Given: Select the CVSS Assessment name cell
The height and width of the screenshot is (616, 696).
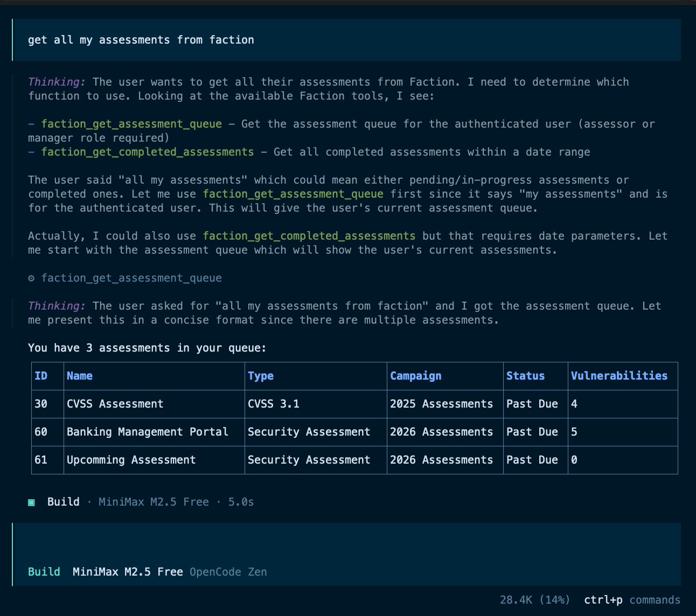Looking at the screenshot, I should click(115, 404).
